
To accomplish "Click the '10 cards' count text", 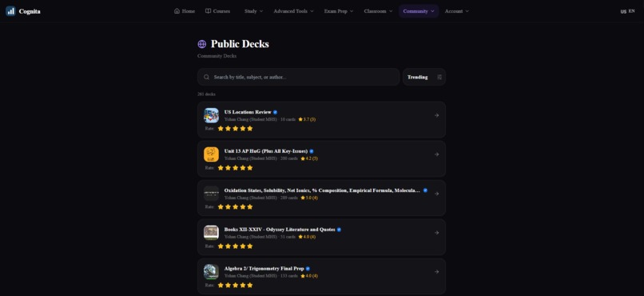I will point(288,119).
